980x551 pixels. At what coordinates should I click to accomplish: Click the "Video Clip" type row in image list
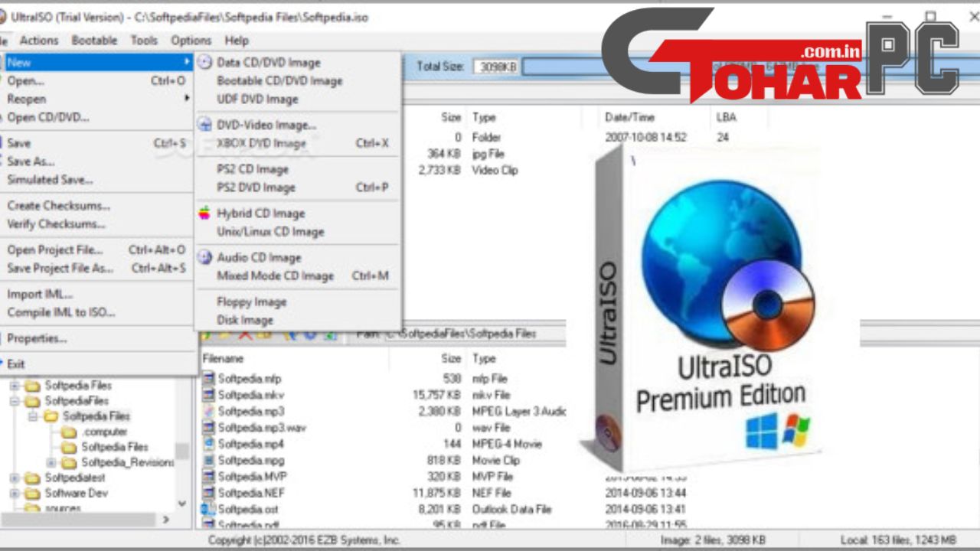click(495, 170)
